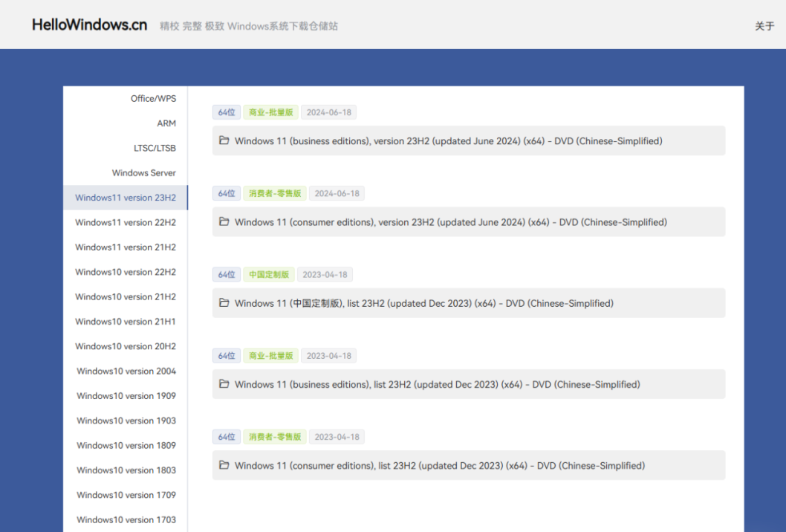The image size is (786, 532).
Task: Go to Windows10 version 1803
Action: [126, 470]
